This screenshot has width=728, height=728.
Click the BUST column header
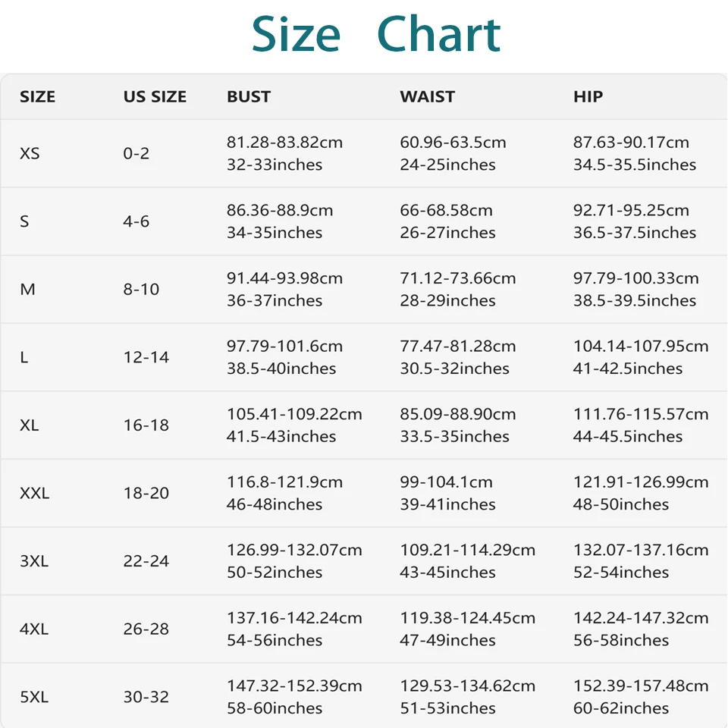click(249, 96)
